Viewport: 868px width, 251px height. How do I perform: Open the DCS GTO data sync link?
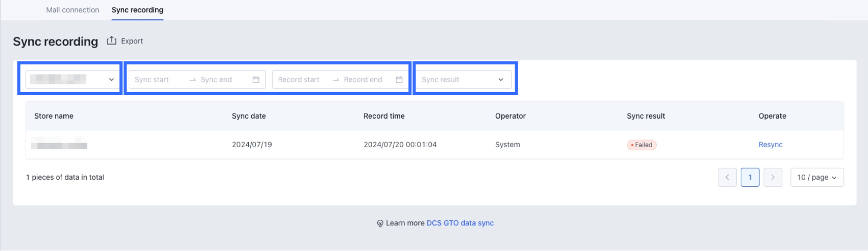[460, 223]
